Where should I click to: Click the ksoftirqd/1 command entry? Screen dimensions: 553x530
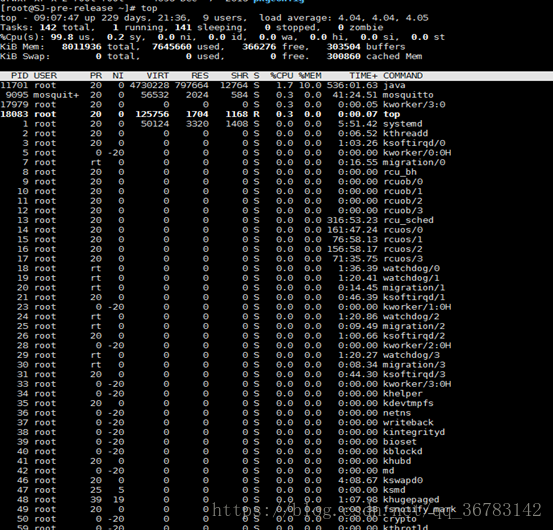(x=414, y=298)
